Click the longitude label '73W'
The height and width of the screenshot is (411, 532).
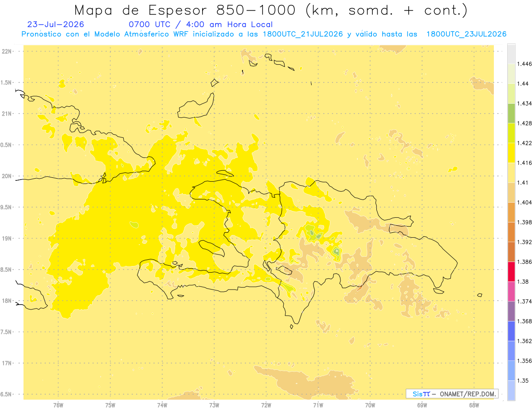[214, 405]
